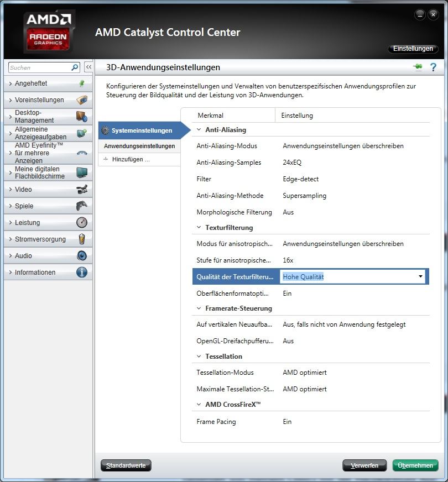Open the Hohe Qualität dropdown arrow
This screenshot has width=448, height=482.
(420, 276)
